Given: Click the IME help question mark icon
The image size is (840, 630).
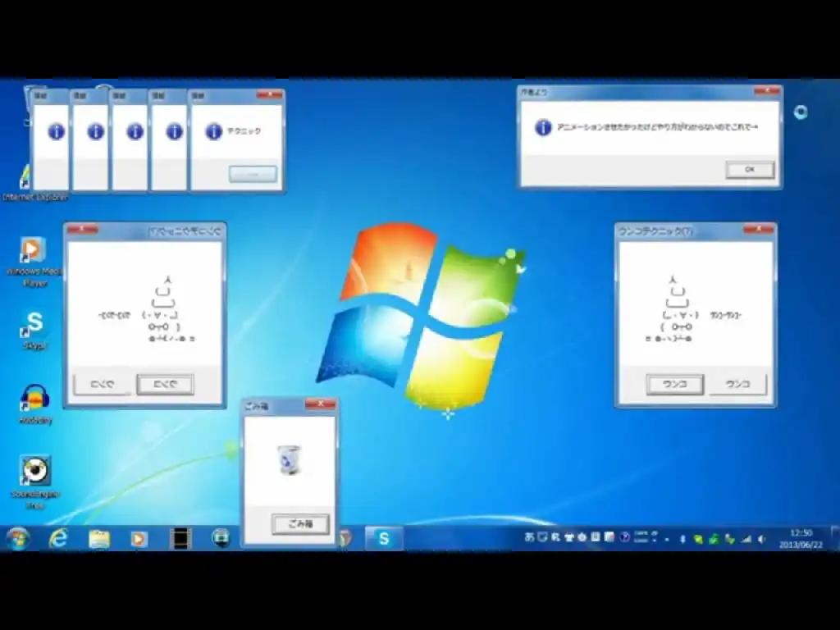Looking at the screenshot, I should (x=624, y=536).
